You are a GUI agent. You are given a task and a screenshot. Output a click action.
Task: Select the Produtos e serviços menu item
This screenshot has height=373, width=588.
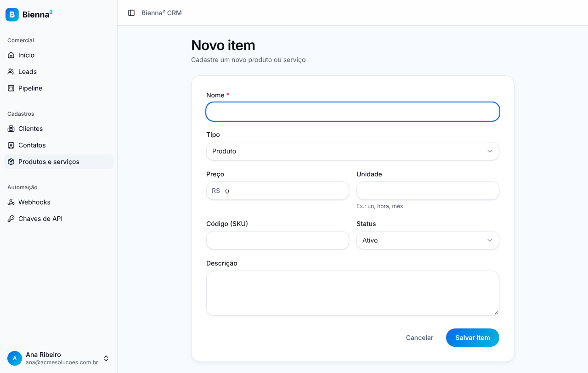(x=58, y=162)
